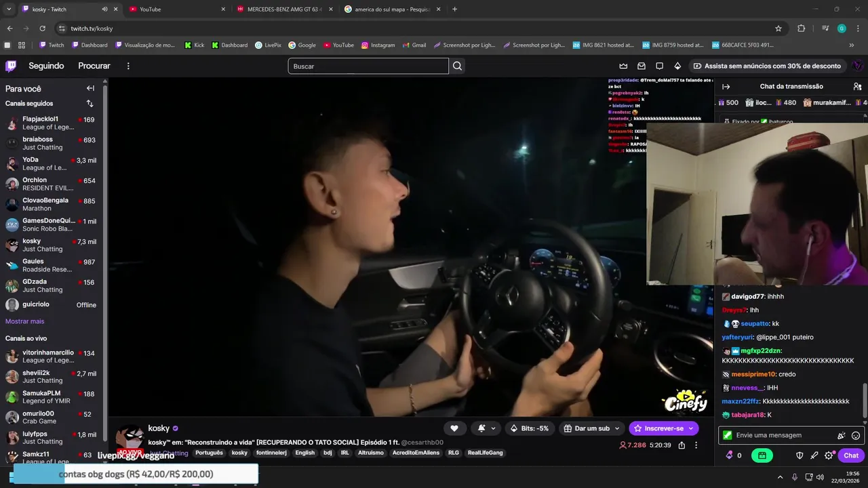The width and height of the screenshot is (868, 488).
Task: Switch to the MERCEDES-BENZ AMG GT 63 tab
Action: click(x=285, y=9)
